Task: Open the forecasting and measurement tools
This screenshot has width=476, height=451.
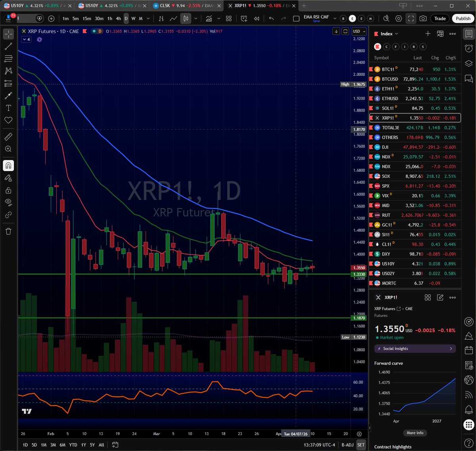Action: (x=8, y=83)
